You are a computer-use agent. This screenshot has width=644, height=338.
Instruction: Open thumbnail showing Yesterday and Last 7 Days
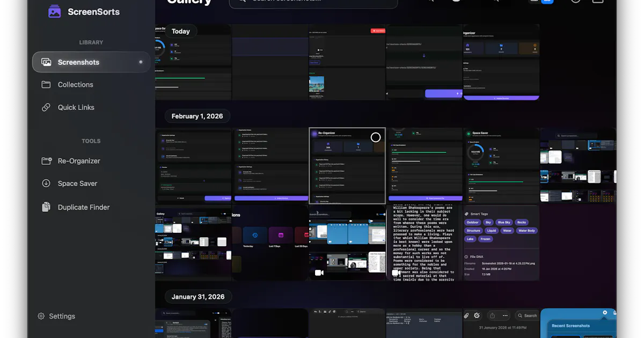tap(270, 243)
